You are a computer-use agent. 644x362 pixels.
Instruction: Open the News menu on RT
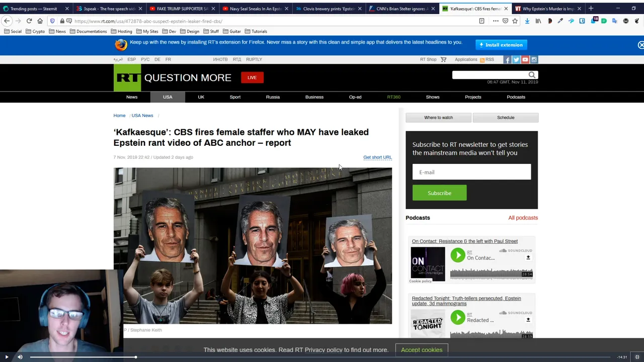(x=132, y=97)
